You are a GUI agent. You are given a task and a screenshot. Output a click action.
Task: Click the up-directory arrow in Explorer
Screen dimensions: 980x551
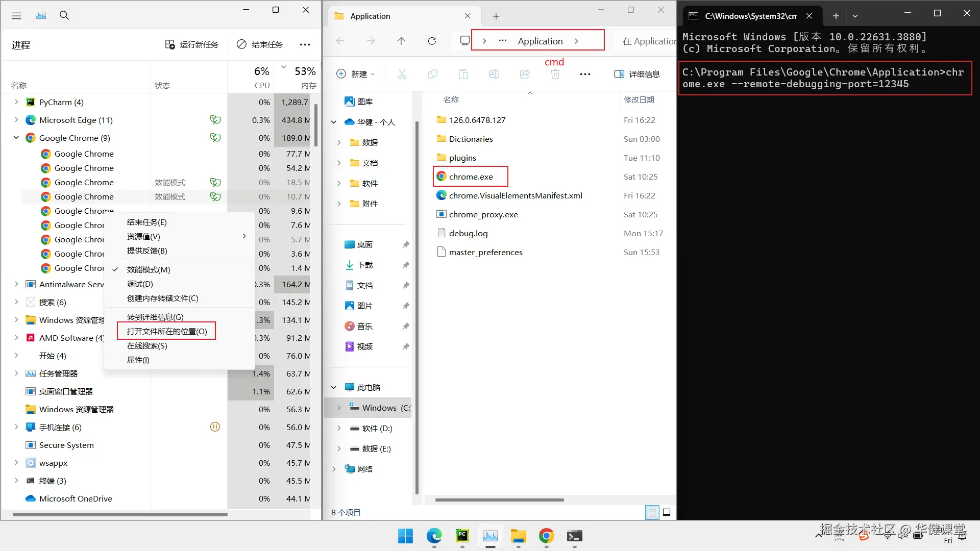point(401,41)
